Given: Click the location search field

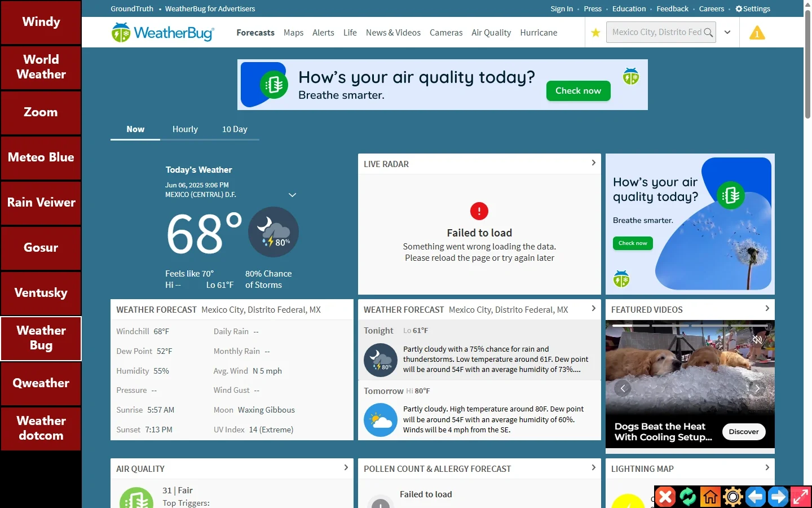Looking at the screenshot, I should tap(661, 32).
